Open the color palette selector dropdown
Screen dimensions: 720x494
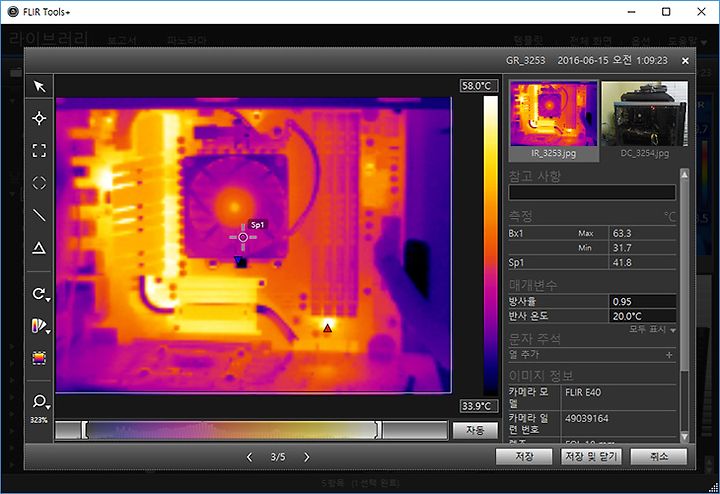coord(40,326)
